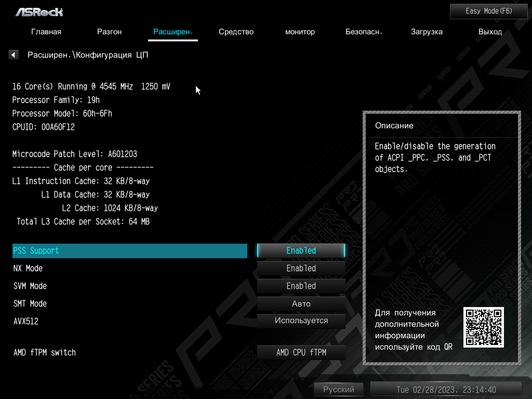Go to the монитор tab
The width and height of the screenshot is (532, 399).
click(300, 32)
